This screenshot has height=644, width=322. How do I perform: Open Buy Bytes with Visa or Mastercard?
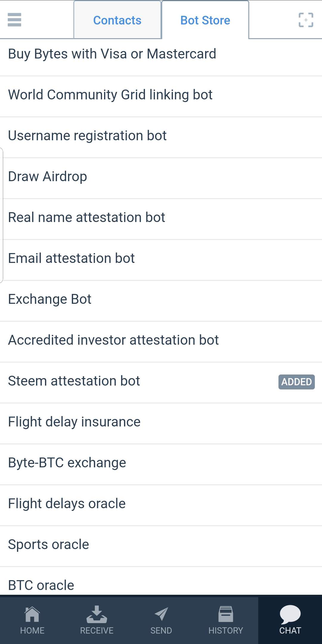pos(112,54)
